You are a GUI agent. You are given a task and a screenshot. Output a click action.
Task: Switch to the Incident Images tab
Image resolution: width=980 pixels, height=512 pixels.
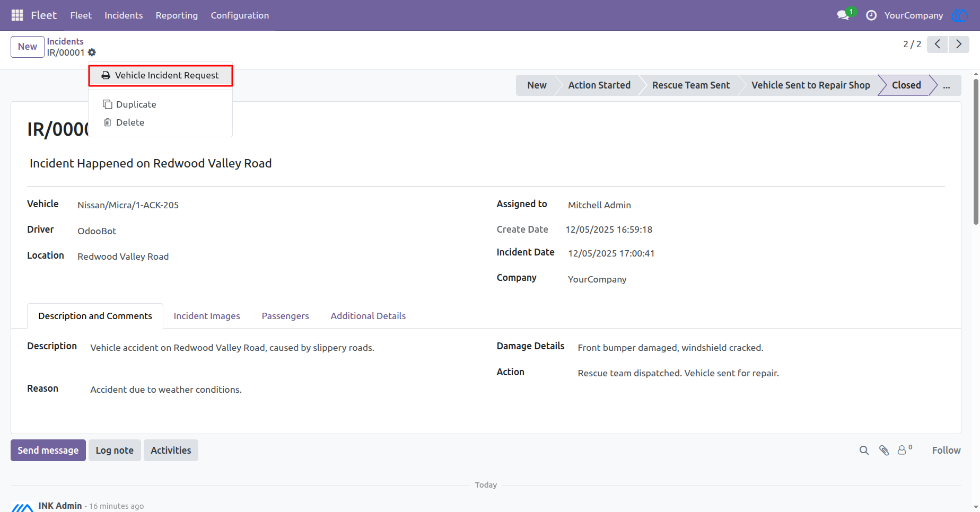point(207,316)
